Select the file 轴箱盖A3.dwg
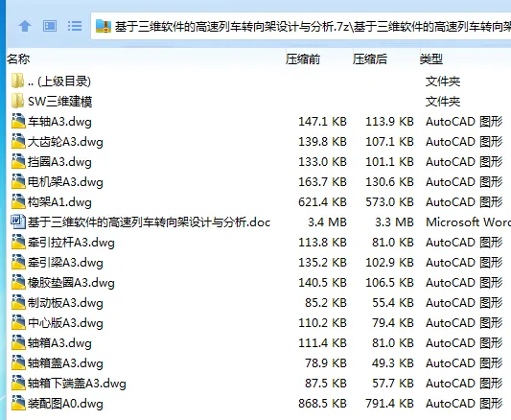The width and height of the screenshot is (511, 420). coord(65,363)
